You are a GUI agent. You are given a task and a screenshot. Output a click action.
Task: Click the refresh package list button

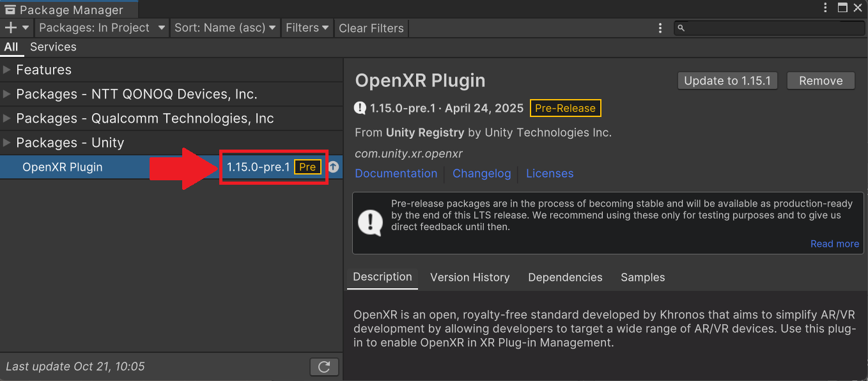324,367
